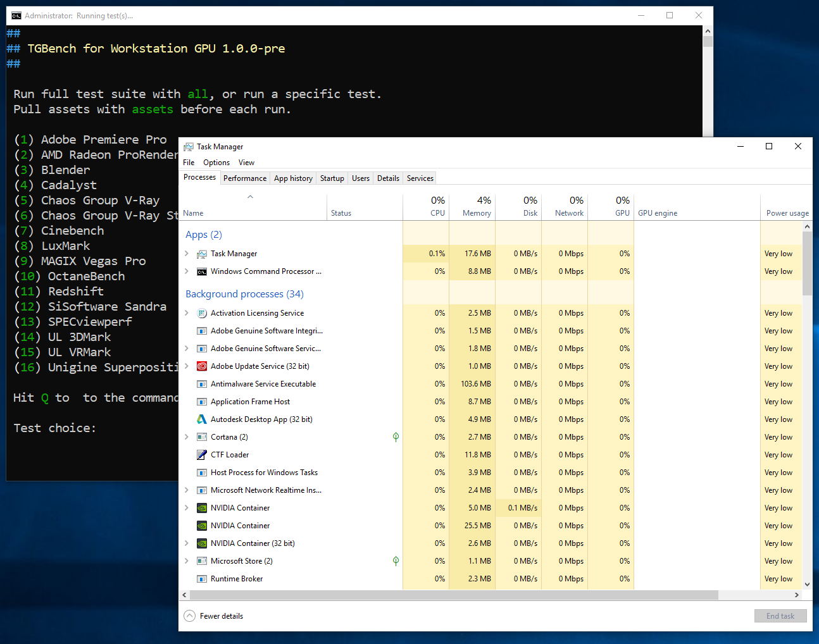
Task: Expand the Activation Licensing Service row
Action: pyautogui.click(x=187, y=313)
